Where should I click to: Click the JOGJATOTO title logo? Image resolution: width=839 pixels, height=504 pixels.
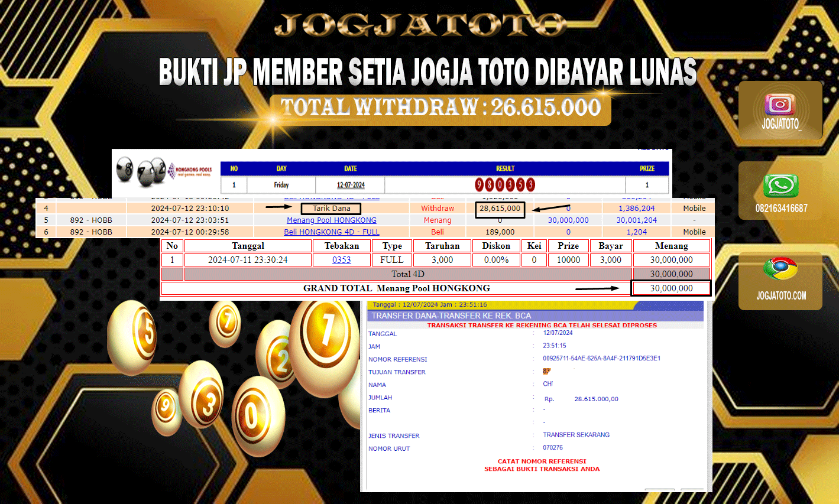pyautogui.click(x=421, y=25)
